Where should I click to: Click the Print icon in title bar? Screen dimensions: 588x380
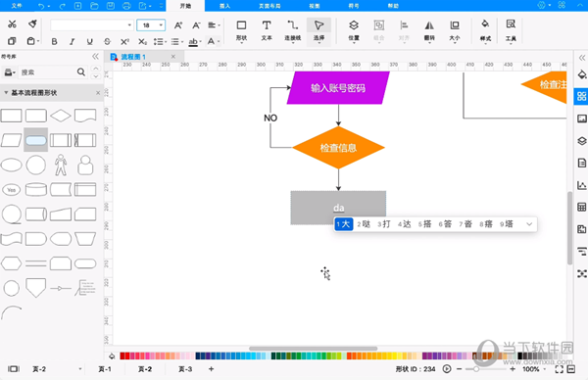[x=126, y=6]
